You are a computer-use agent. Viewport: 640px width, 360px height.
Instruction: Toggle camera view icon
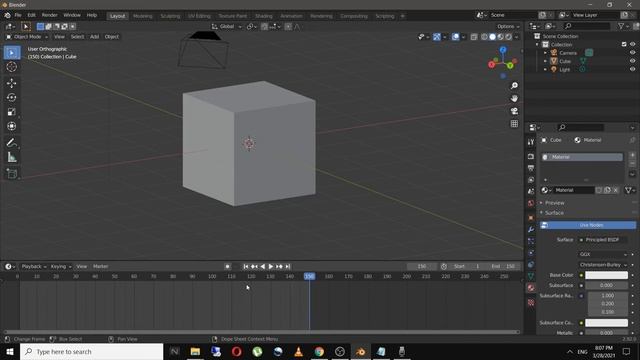pyautogui.click(x=514, y=111)
